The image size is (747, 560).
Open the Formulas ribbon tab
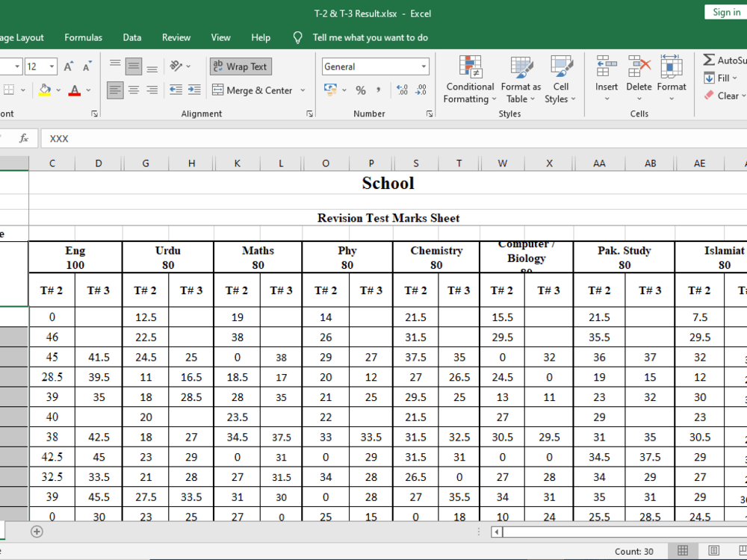(x=84, y=37)
